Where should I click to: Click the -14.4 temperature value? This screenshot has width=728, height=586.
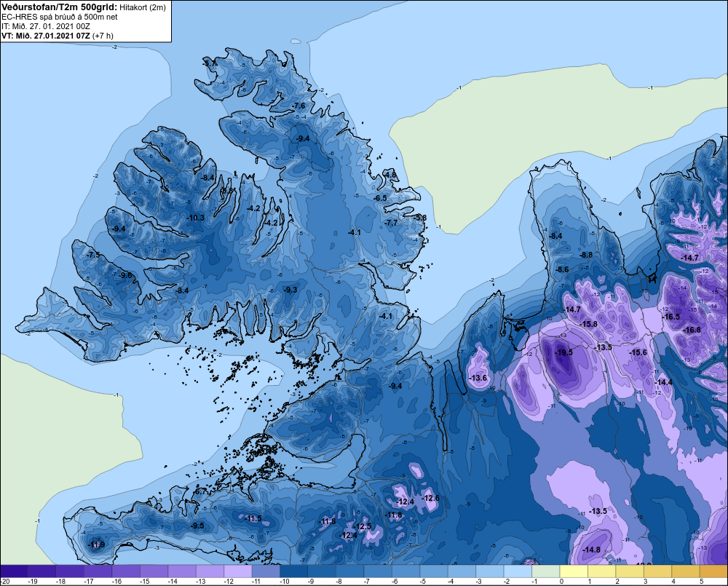[x=663, y=382]
